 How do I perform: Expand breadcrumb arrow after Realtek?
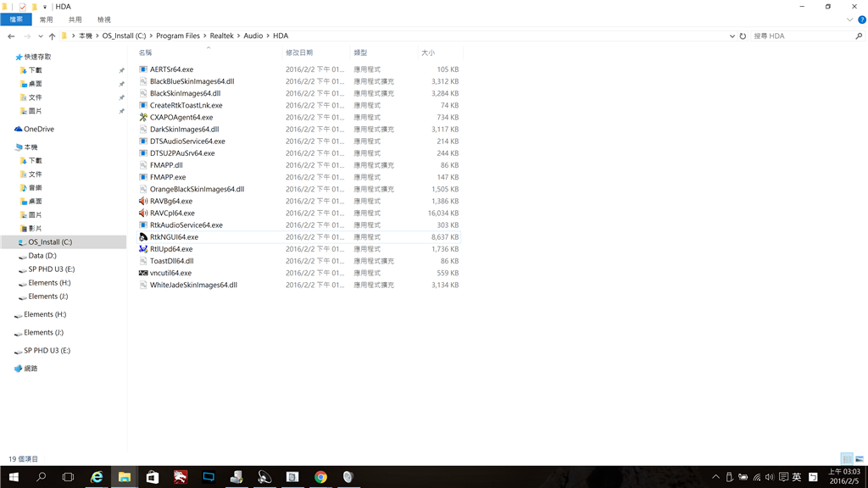(x=238, y=36)
